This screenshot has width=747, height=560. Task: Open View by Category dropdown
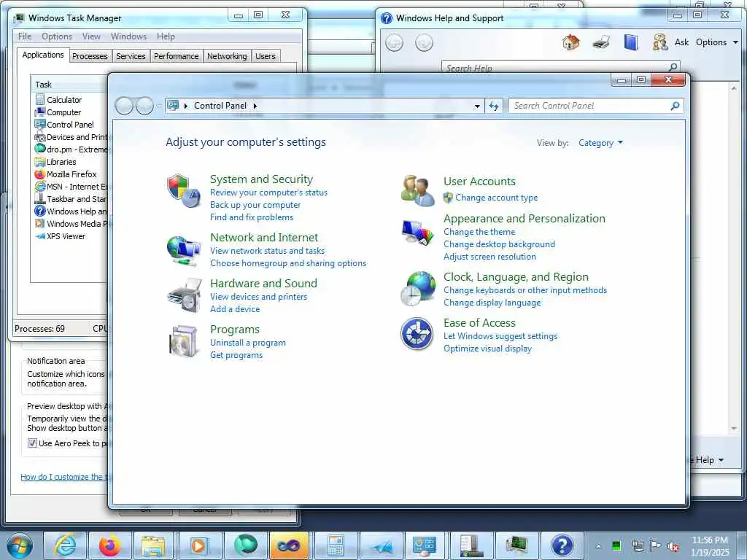(x=600, y=143)
